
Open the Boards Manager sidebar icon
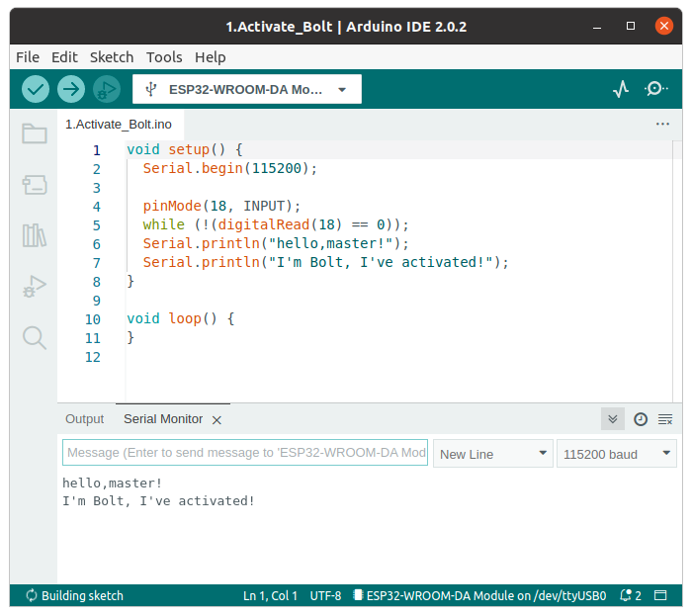pyautogui.click(x=35, y=185)
